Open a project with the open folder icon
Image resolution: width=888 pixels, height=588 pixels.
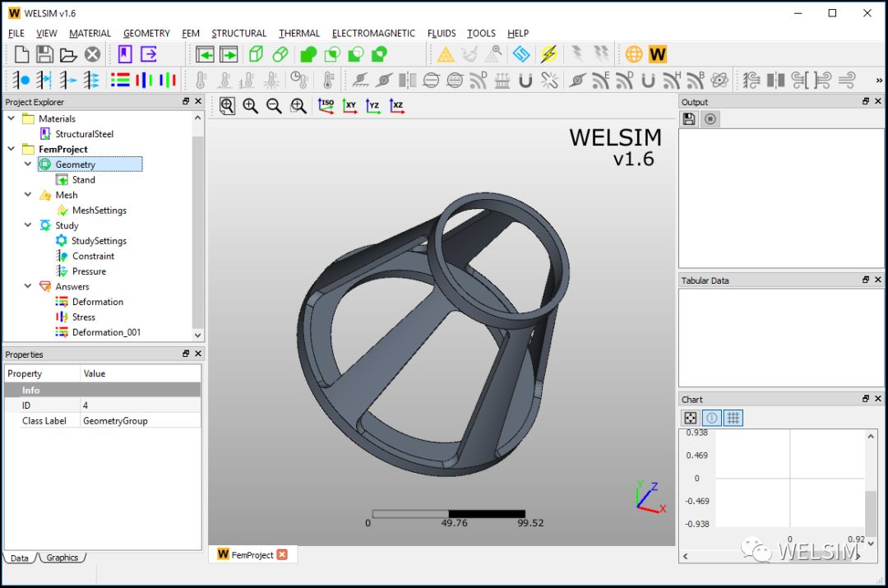tap(68, 54)
